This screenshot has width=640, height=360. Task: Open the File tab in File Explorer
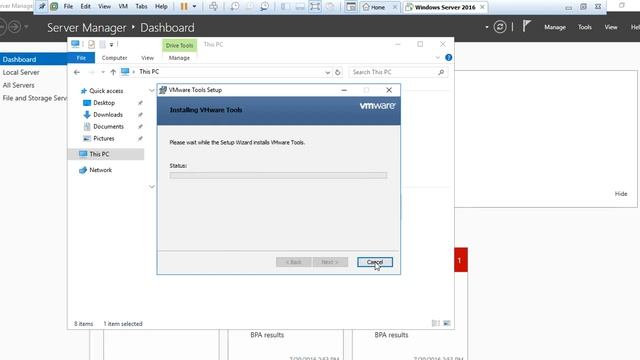pos(81,58)
